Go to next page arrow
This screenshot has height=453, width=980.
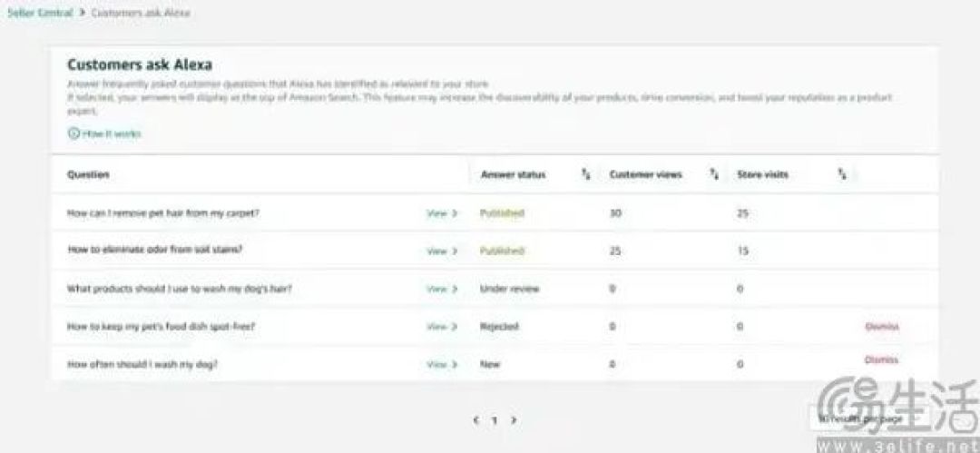[x=513, y=419]
